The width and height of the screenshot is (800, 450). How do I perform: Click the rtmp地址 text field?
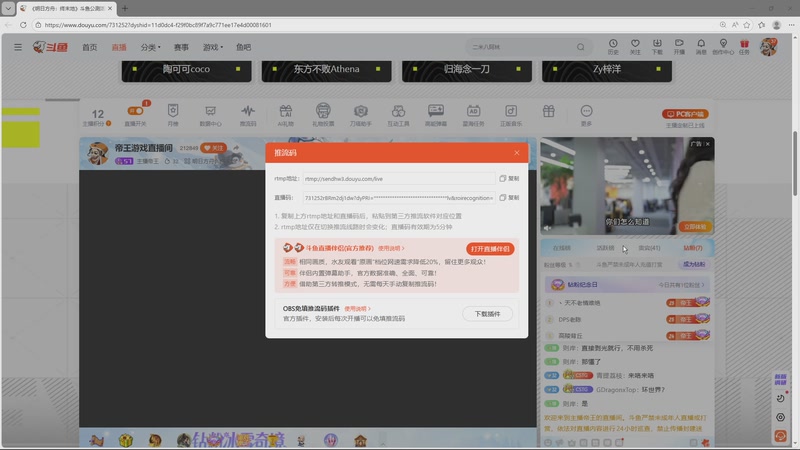(398, 179)
